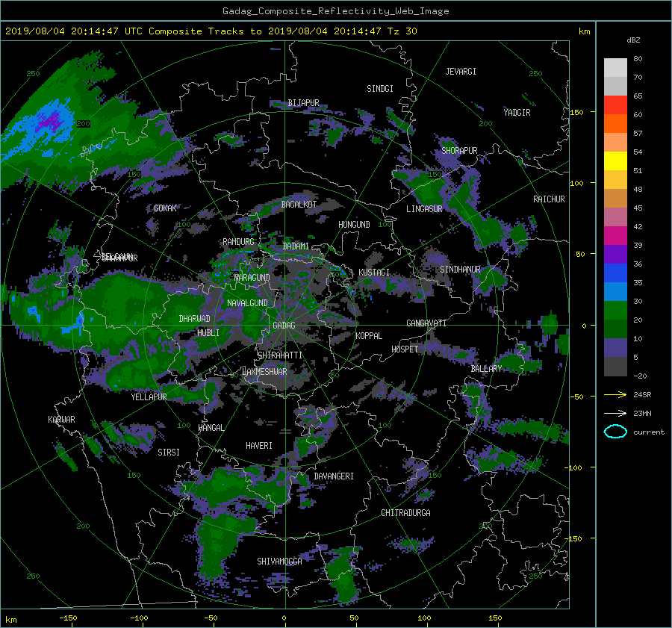Click the yellow 24SR arrow legend icon
Viewport: 672px width, 628px height.
(x=615, y=394)
